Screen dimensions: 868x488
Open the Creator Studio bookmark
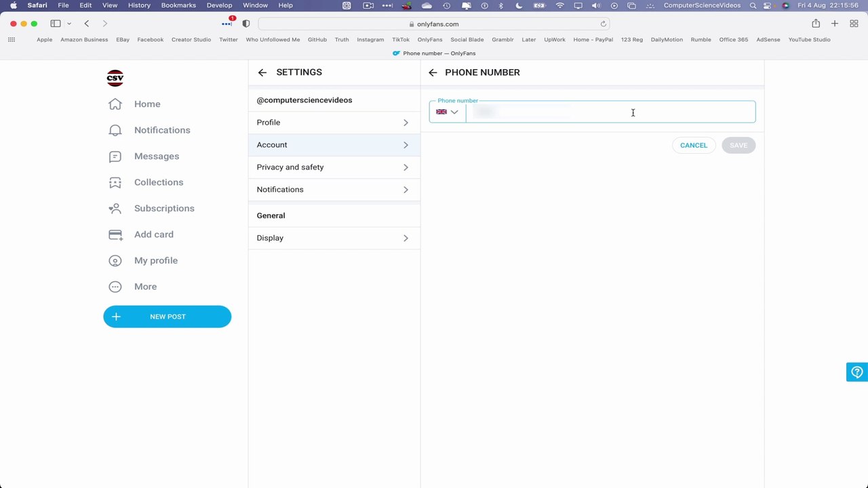click(x=191, y=39)
